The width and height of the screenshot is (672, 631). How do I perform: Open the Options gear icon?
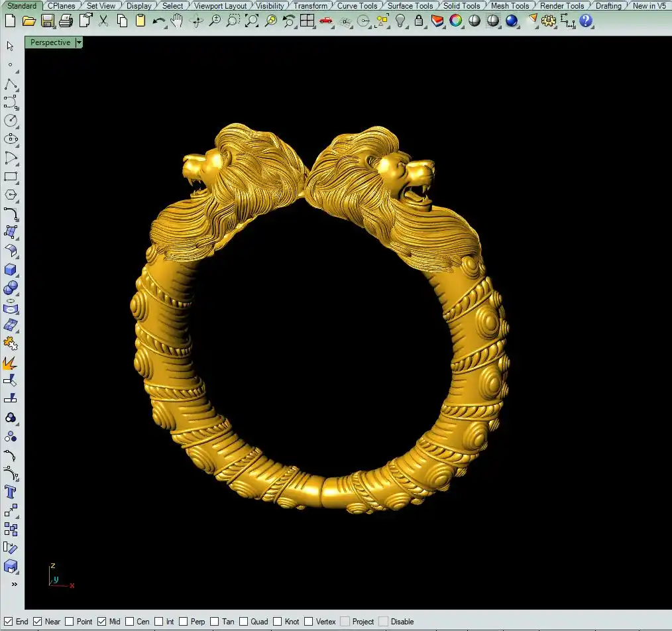[549, 21]
